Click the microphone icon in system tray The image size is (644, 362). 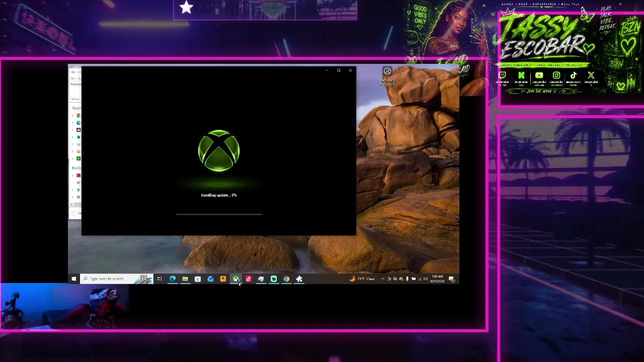(x=408, y=279)
